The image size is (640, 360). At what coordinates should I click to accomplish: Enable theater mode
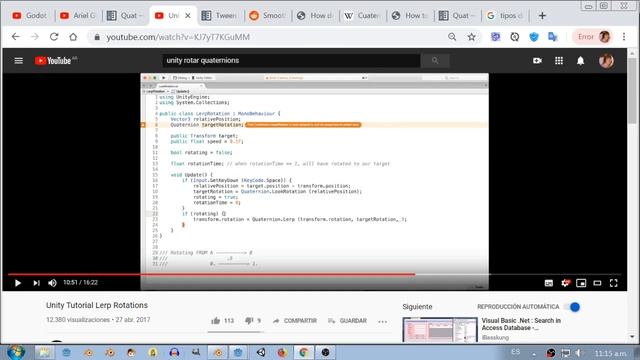(x=597, y=283)
